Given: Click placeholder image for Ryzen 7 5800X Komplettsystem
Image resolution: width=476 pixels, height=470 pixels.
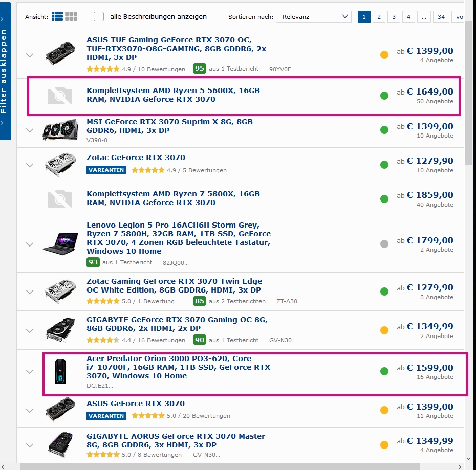Looking at the screenshot, I should 60,199.
